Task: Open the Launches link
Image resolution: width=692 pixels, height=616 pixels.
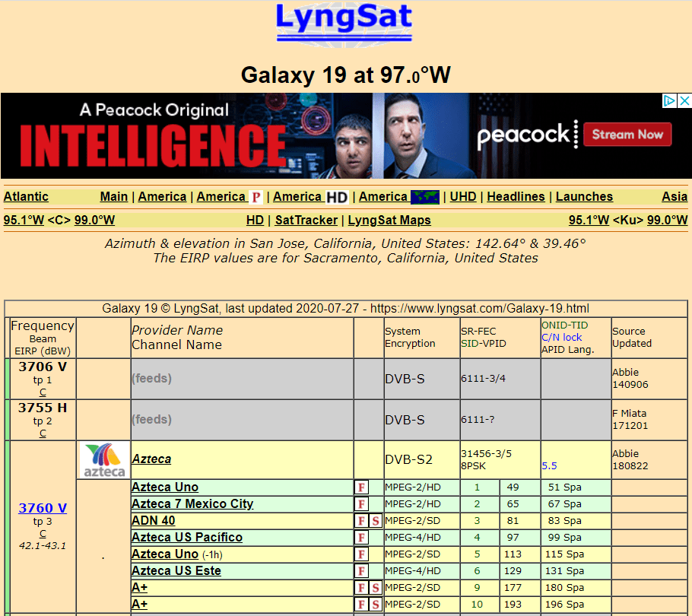Action: click(584, 197)
